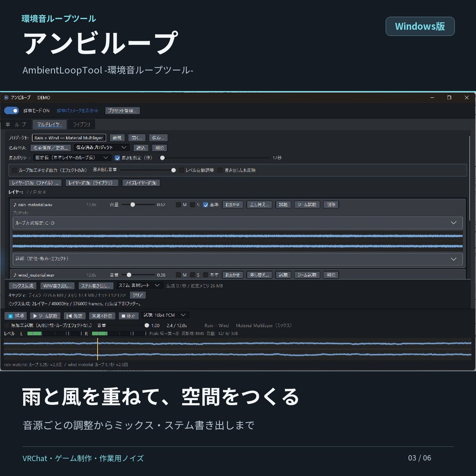Open プリセット管理...
Image resolution: width=476 pixels, height=476 pixels.
point(122,111)
